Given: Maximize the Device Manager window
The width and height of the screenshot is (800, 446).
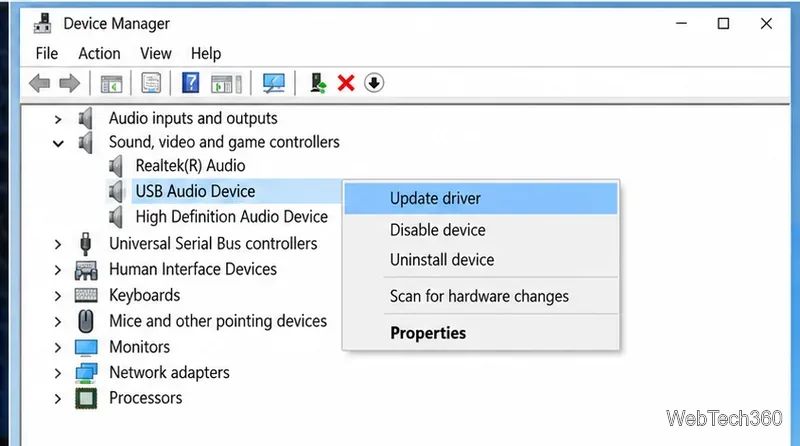Looking at the screenshot, I should click(723, 23).
